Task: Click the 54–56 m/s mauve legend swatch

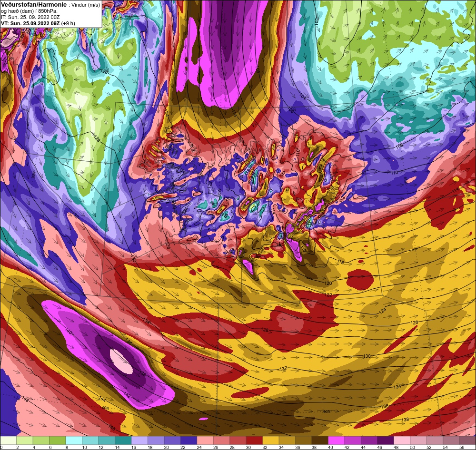Action: coord(451,440)
